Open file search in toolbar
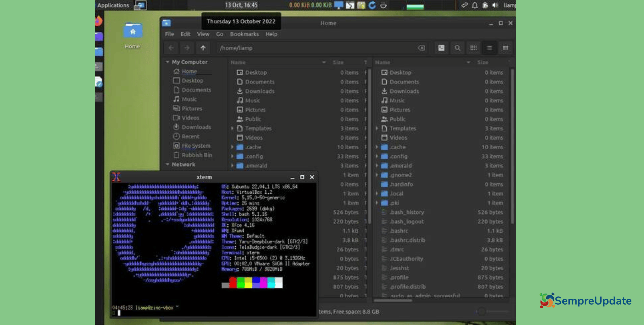This screenshot has width=644, height=325. click(x=457, y=48)
